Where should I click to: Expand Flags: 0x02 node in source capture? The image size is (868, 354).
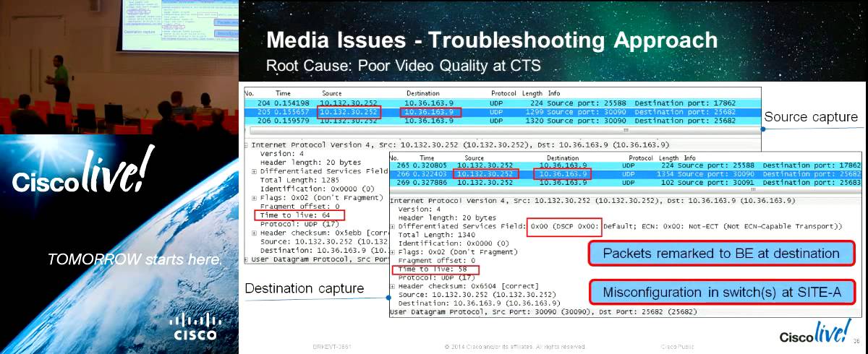253,197
